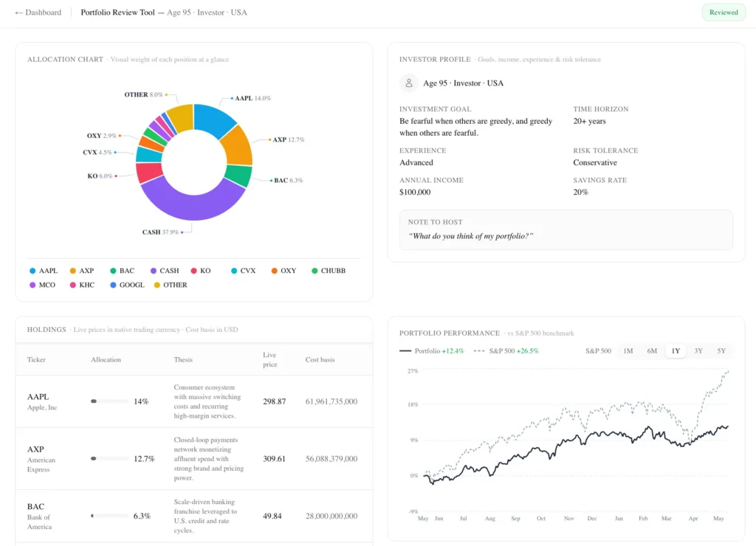This screenshot has height=546, width=756.
Task: Click the Portfolio Review Tool title
Action: click(117, 13)
